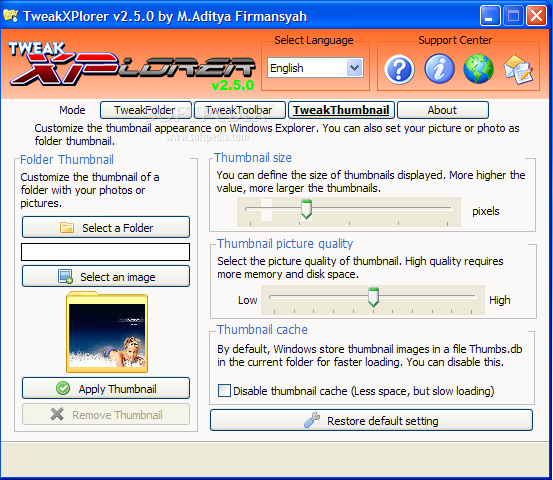
Task: Click the picture quality slider handle
Action: point(373,297)
